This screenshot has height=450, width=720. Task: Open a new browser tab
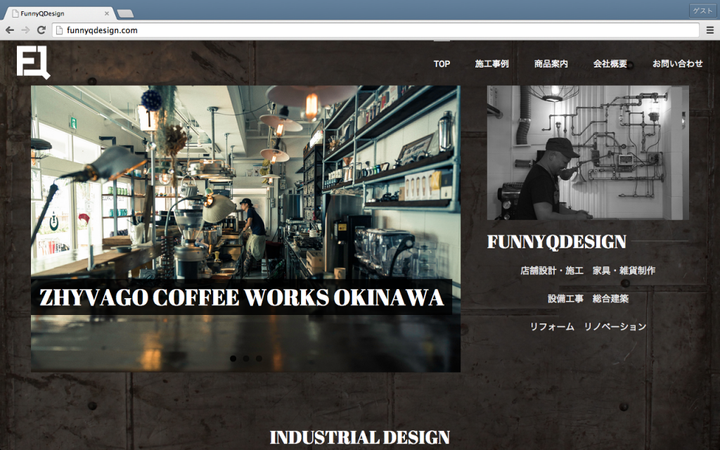pyautogui.click(x=125, y=14)
